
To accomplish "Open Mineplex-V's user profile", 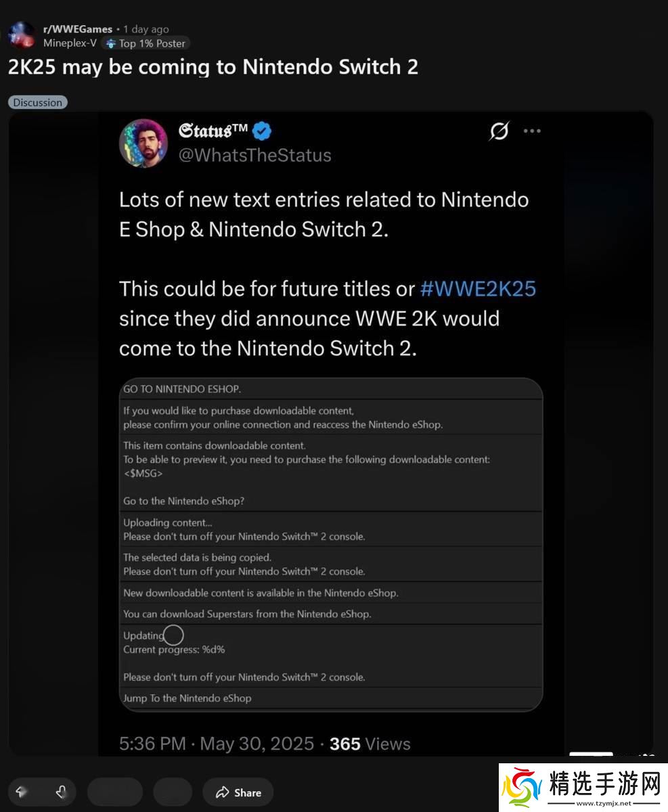I will pos(69,43).
